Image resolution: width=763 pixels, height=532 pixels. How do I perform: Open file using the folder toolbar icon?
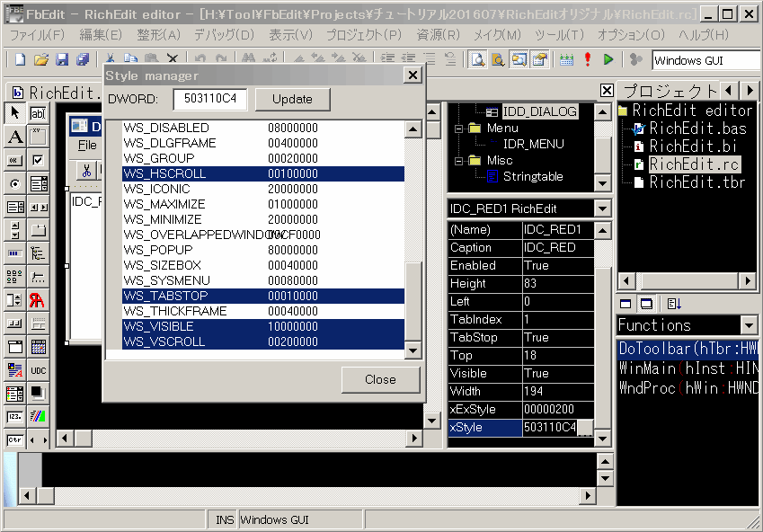click(41, 60)
